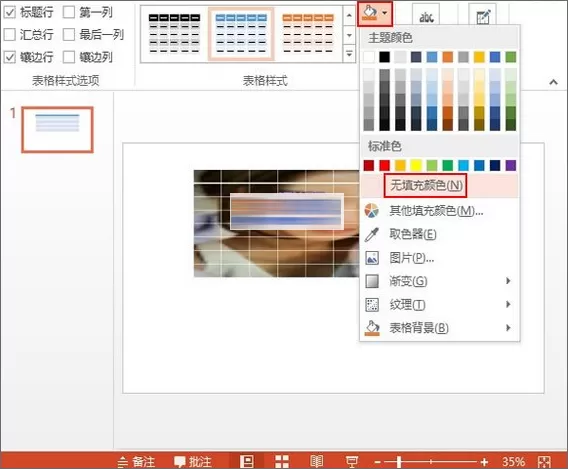Toggle the 标题行 checkbox
The width and height of the screenshot is (568, 469).
click(x=10, y=12)
